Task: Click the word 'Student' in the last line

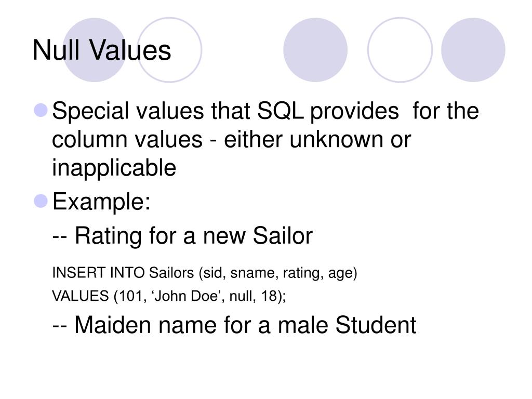Action: pyautogui.click(x=376, y=325)
